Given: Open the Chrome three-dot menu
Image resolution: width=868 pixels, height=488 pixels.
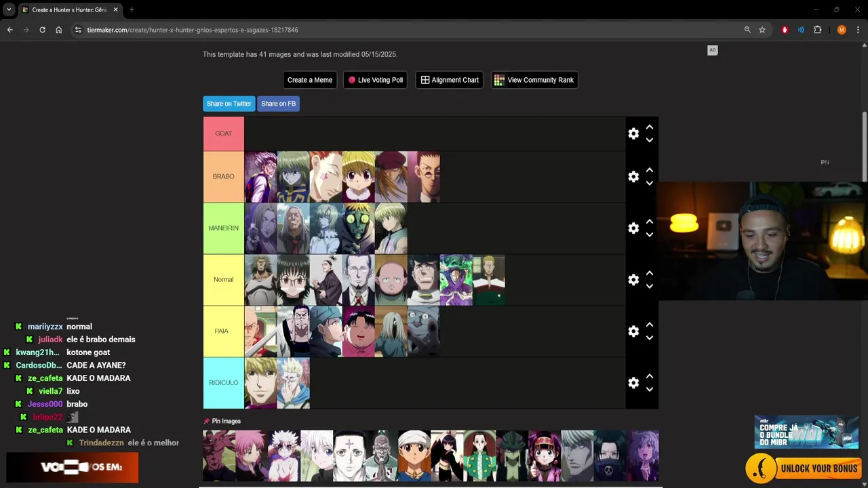Looking at the screenshot, I should [x=859, y=30].
